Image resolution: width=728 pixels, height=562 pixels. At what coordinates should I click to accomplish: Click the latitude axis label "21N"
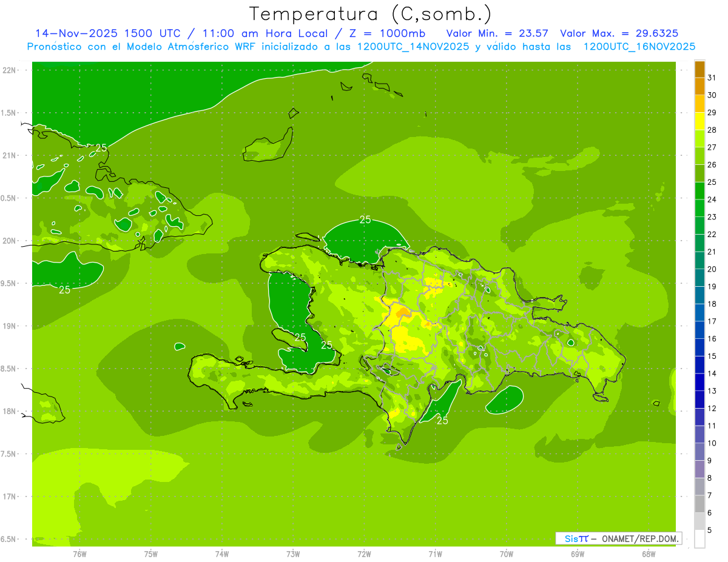point(10,156)
